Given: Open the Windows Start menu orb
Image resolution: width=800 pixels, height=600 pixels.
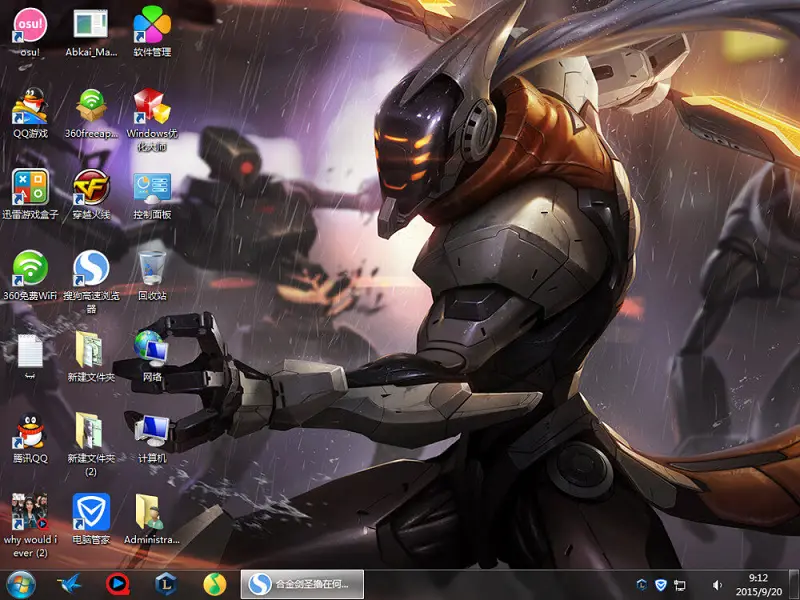Looking at the screenshot, I should click(21, 585).
